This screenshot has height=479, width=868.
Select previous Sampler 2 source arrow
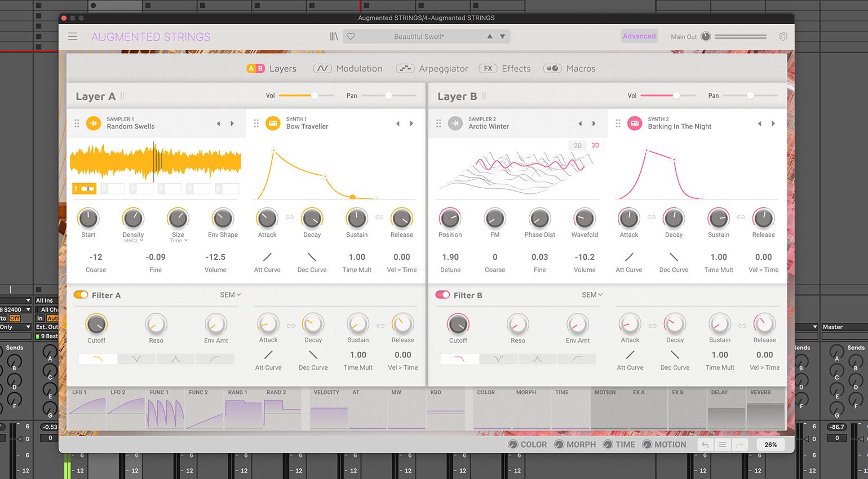coord(581,123)
